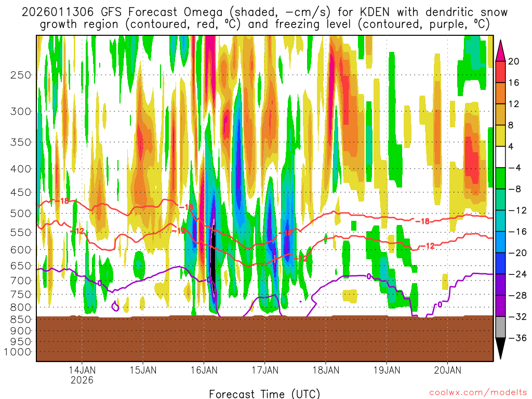Click the small purple closed contour near 800 mb

(115, 307)
